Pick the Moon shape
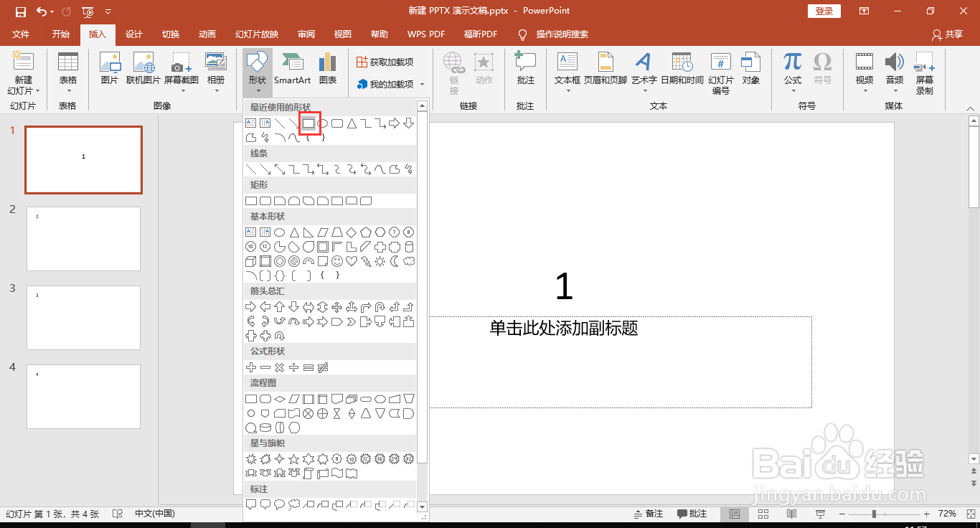Screen dimensions: 980x528 [395, 261]
